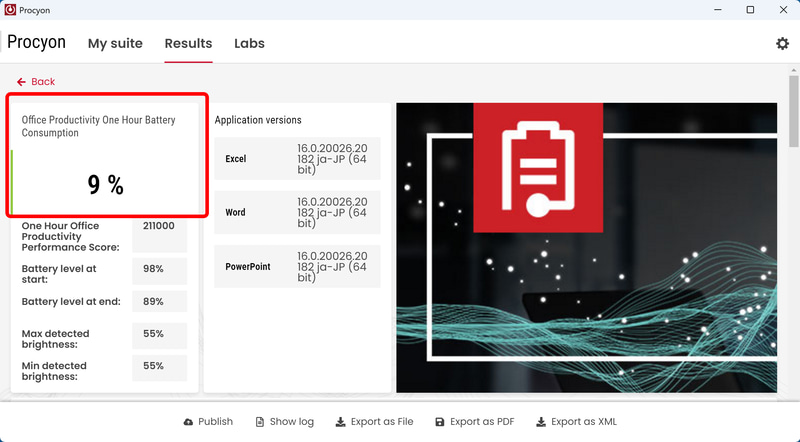Click the Word application label
The width and height of the screenshot is (800, 442).
(x=235, y=212)
